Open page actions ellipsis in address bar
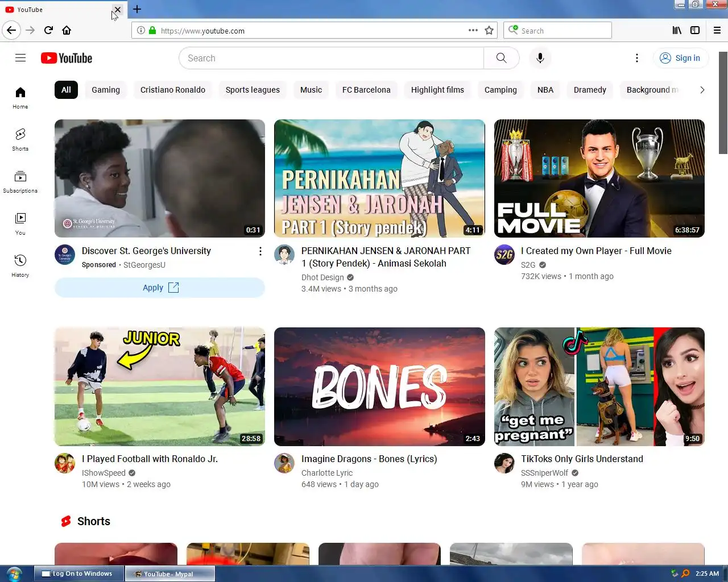This screenshot has height=582, width=728. point(473,30)
